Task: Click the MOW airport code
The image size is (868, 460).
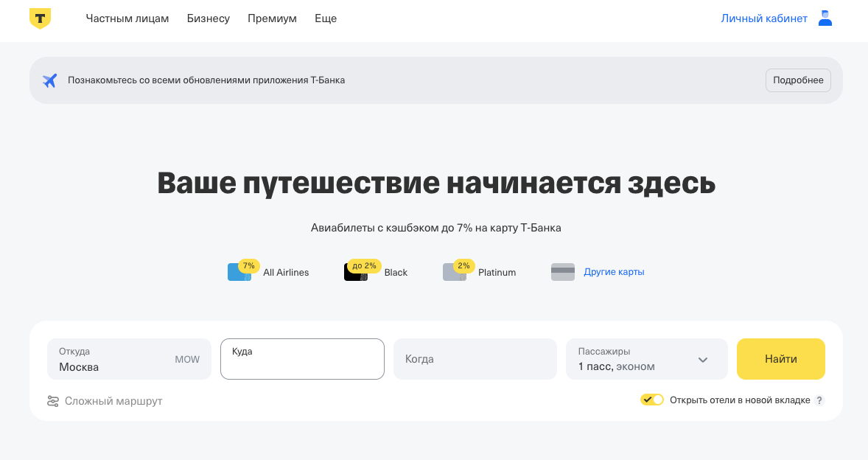Action: click(187, 359)
